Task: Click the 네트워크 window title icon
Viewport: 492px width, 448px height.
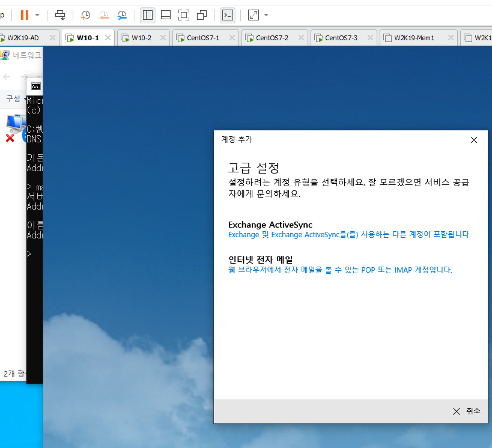Action: (5, 55)
